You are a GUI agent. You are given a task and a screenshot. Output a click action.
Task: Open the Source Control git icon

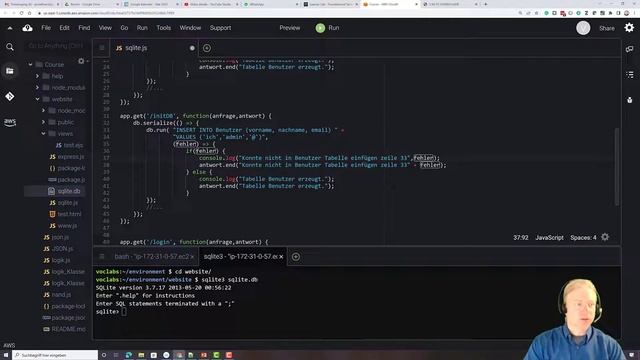(x=10, y=96)
